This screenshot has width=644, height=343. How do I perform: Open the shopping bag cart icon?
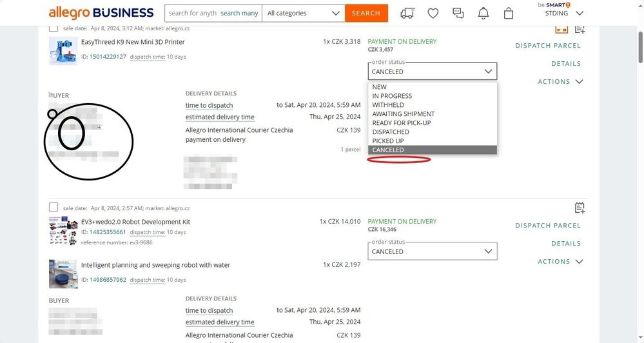509,13
